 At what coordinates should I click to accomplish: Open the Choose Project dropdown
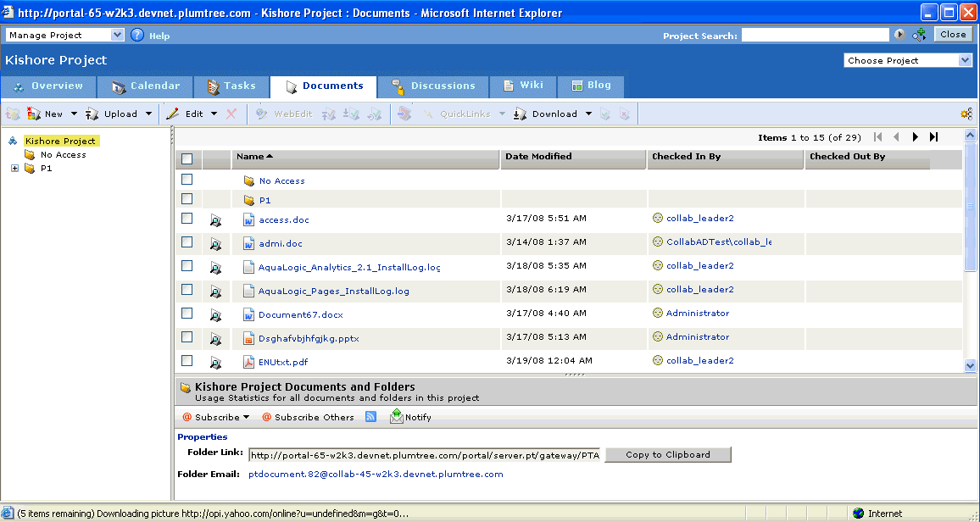point(908,60)
